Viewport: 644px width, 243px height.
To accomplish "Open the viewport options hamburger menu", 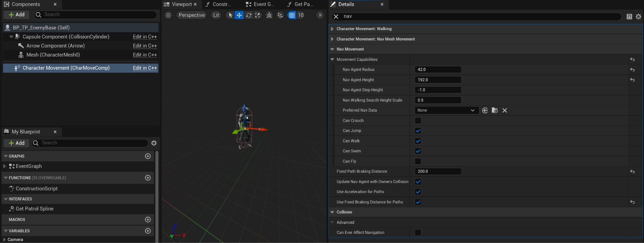I will click(169, 15).
